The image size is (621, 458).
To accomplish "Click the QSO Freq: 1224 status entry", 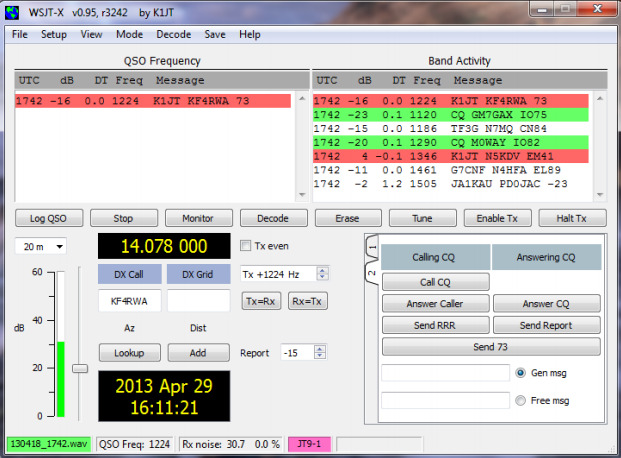I will coord(134,444).
